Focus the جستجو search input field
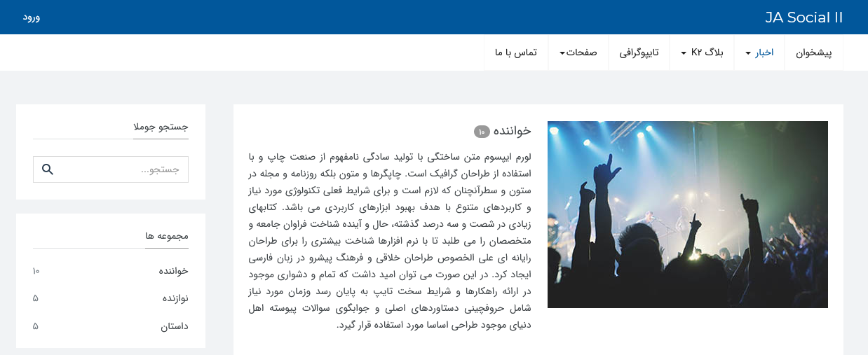Image resolution: width=868 pixels, height=355 pixels. [x=111, y=169]
